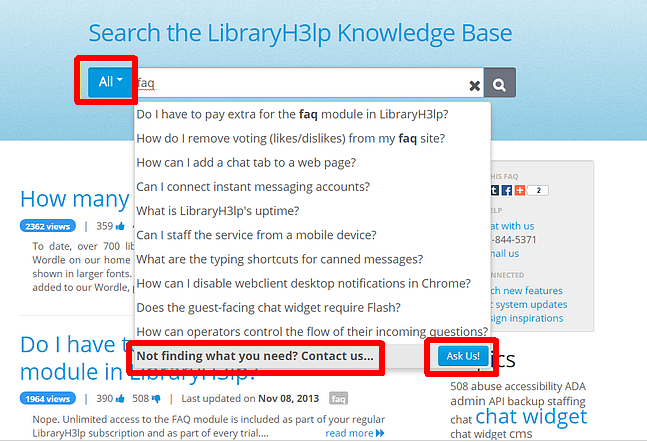This screenshot has width=647, height=442.
Task: Share via the Facebook icon
Action: tap(507, 190)
